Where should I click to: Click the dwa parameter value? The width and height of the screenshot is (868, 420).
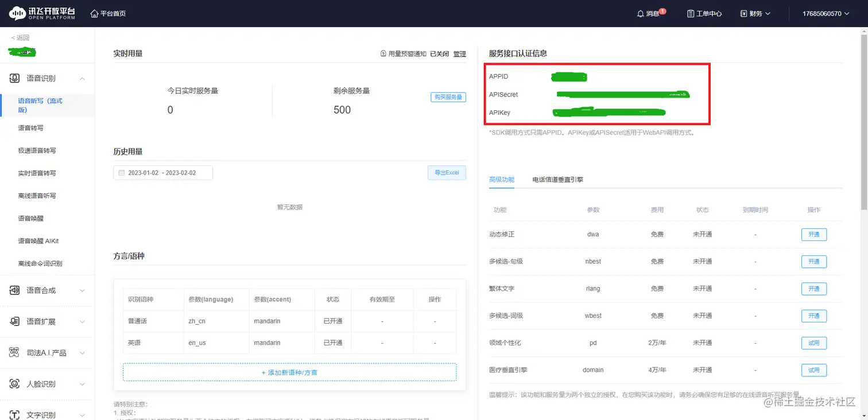(593, 234)
